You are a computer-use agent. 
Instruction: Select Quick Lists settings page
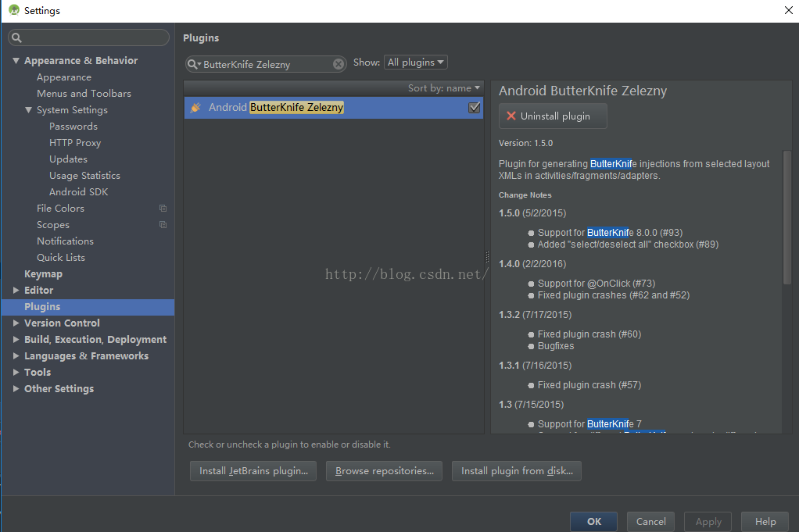(x=61, y=258)
